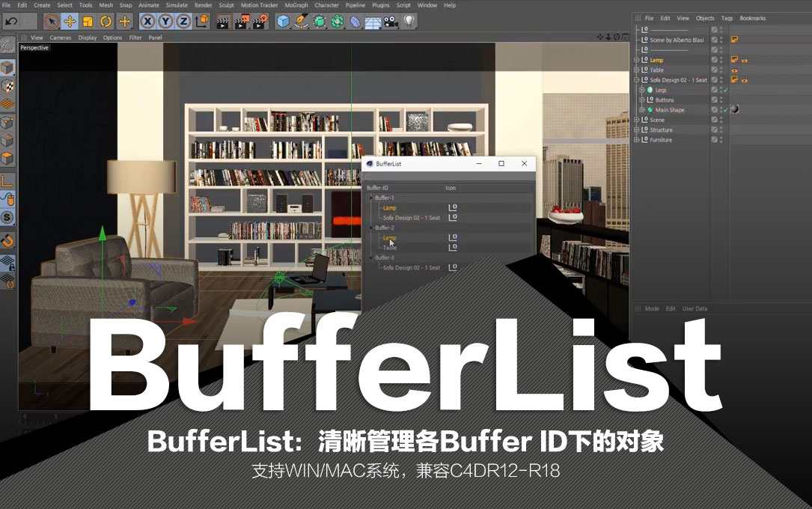
Task: Click the compositing tag next to Lamp
Action: (734, 60)
